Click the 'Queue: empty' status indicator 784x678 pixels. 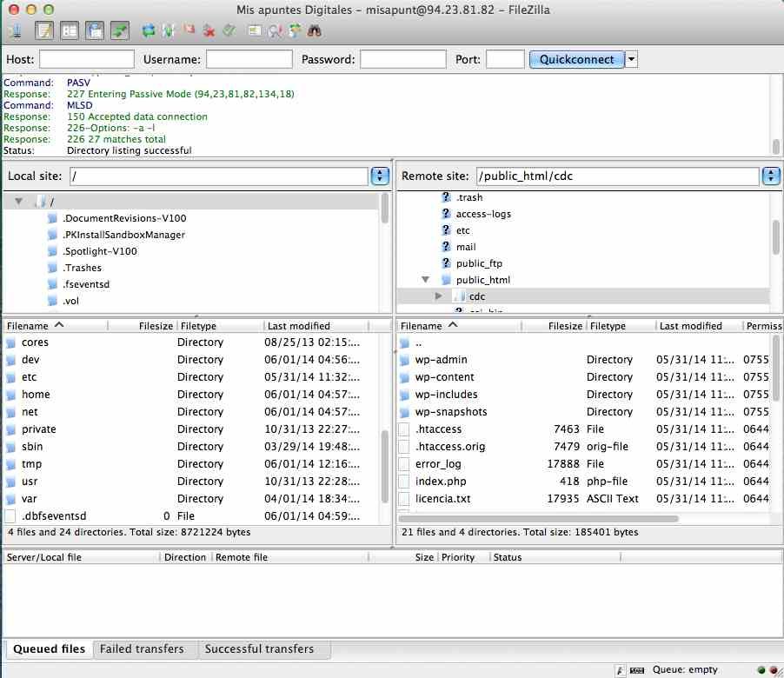(x=685, y=669)
